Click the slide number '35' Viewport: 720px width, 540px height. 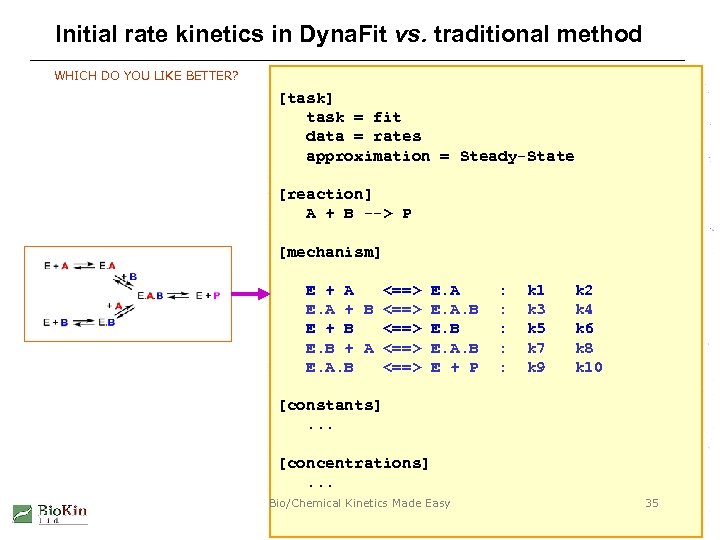pos(652,503)
